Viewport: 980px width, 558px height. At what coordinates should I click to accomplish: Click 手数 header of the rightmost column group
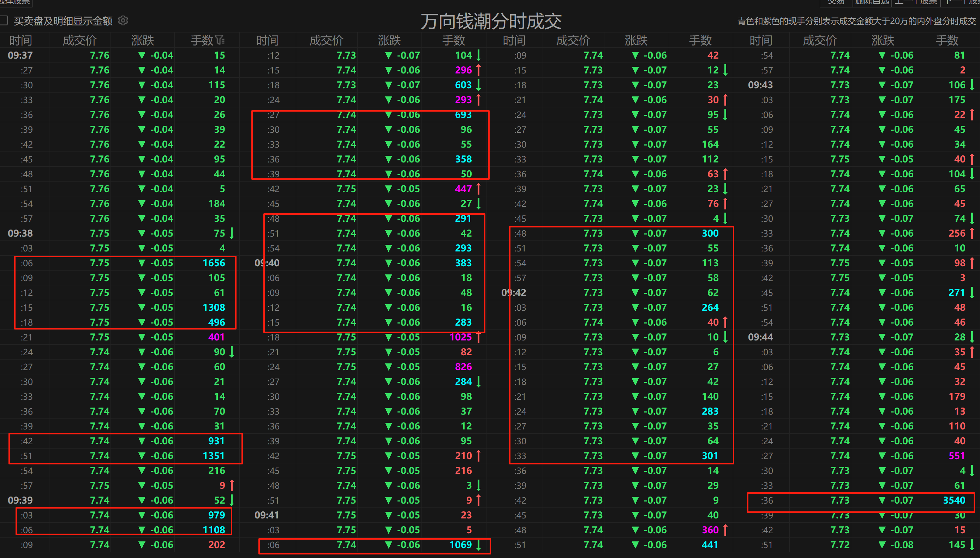tap(947, 40)
